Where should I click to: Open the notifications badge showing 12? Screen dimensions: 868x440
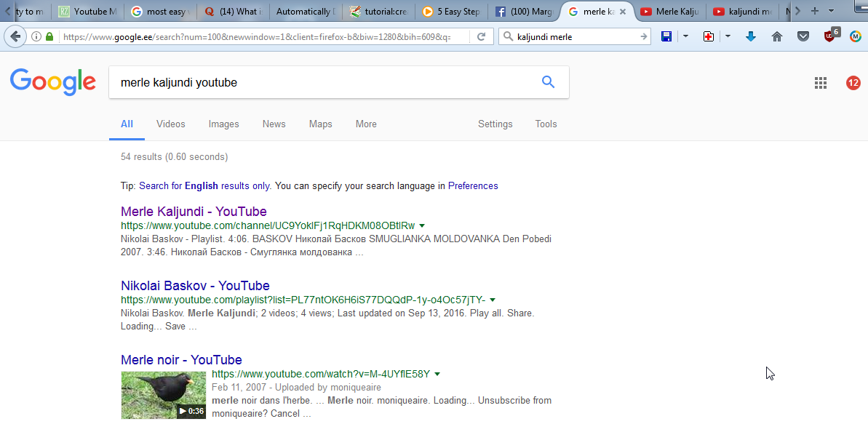[x=853, y=83]
